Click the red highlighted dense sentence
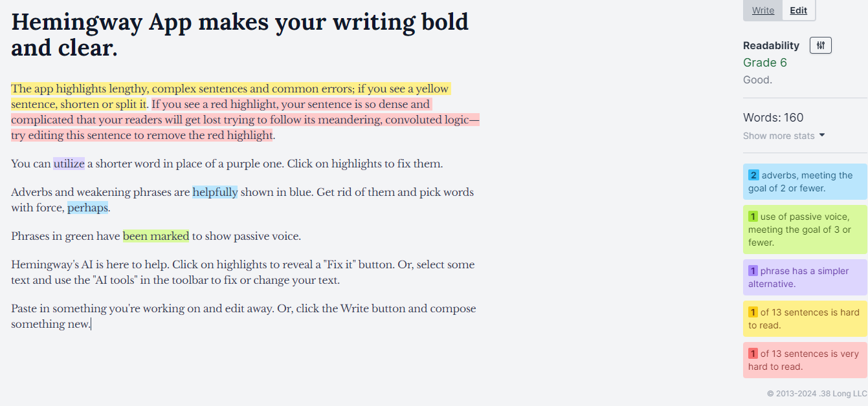This screenshot has width=868, height=406. click(x=259, y=120)
